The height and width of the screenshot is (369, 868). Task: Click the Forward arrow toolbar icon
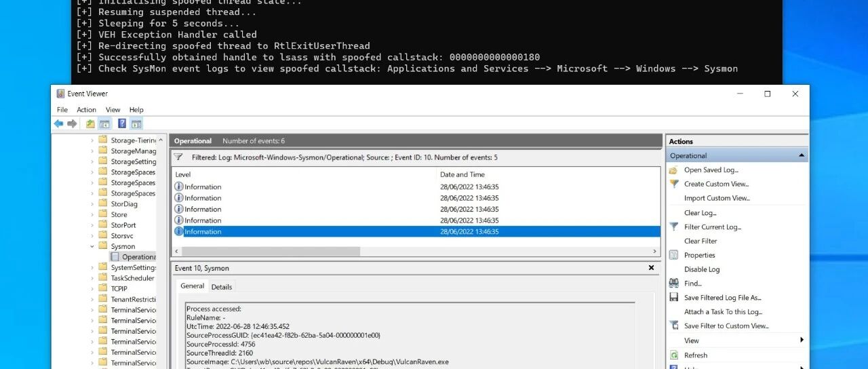72,123
